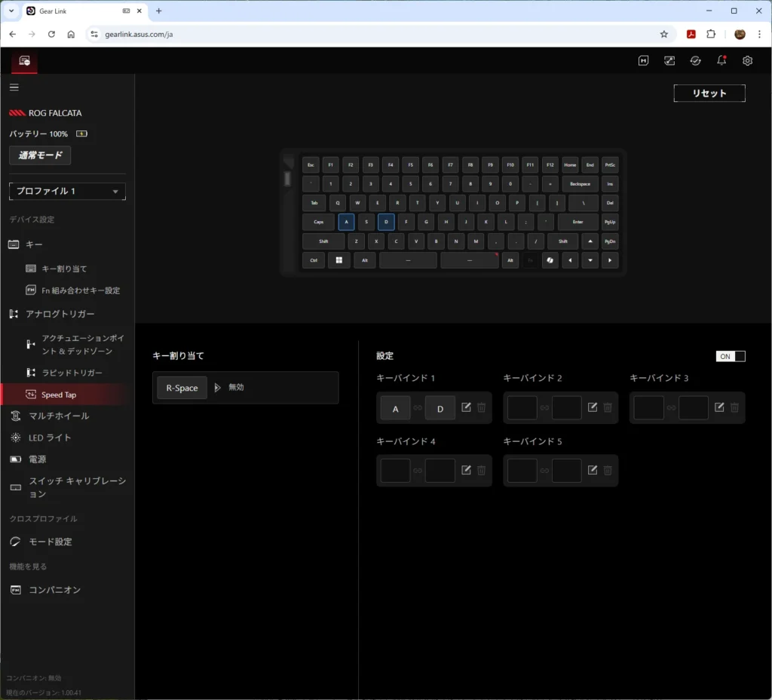Click the Adobe Acrobat extension icon
Viewport: 772px width, 700px height.
click(690, 34)
